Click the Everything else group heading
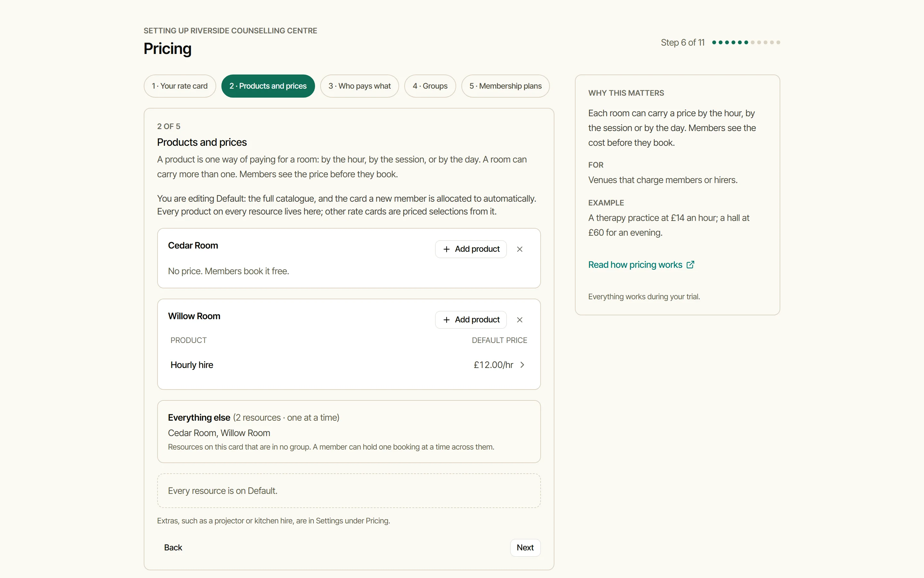The image size is (924, 578). pyautogui.click(x=199, y=417)
